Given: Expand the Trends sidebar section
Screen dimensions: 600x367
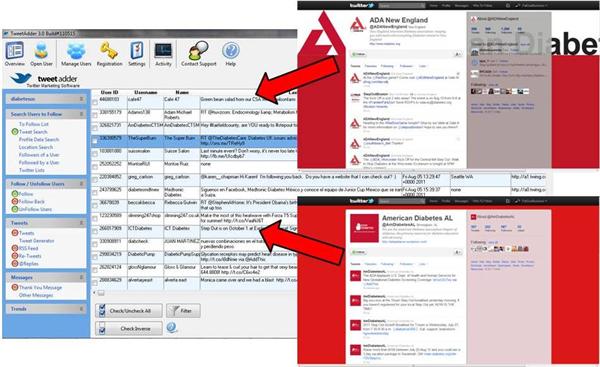Looking at the screenshot, I should tap(82, 309).
